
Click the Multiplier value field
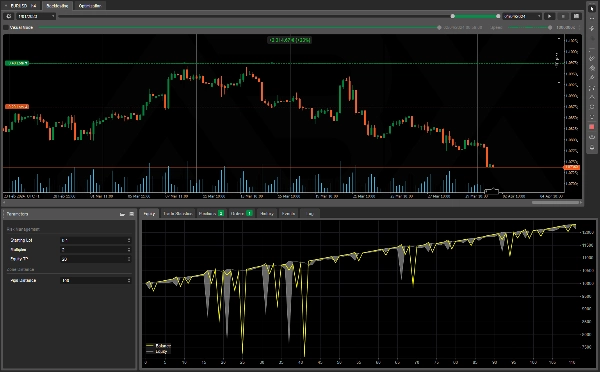coord(96,250)
